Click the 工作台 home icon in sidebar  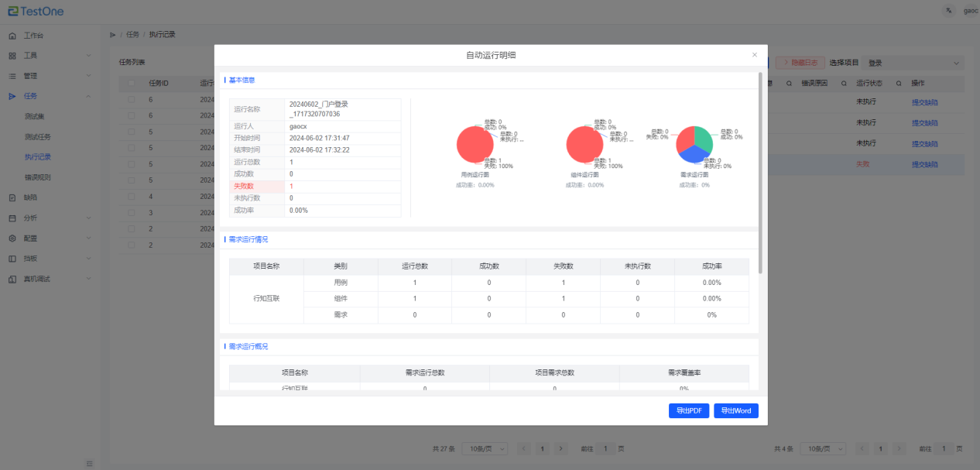[12, 36]
